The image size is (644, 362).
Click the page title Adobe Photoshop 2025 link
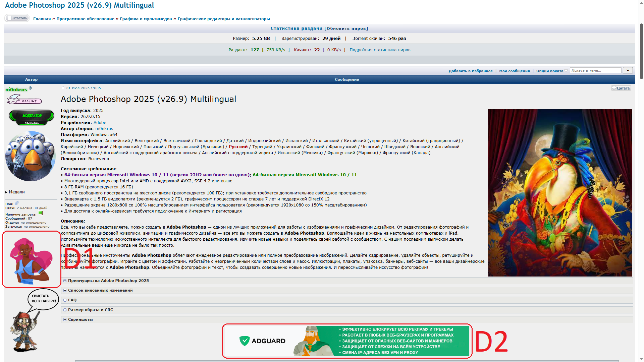point(79,5)
